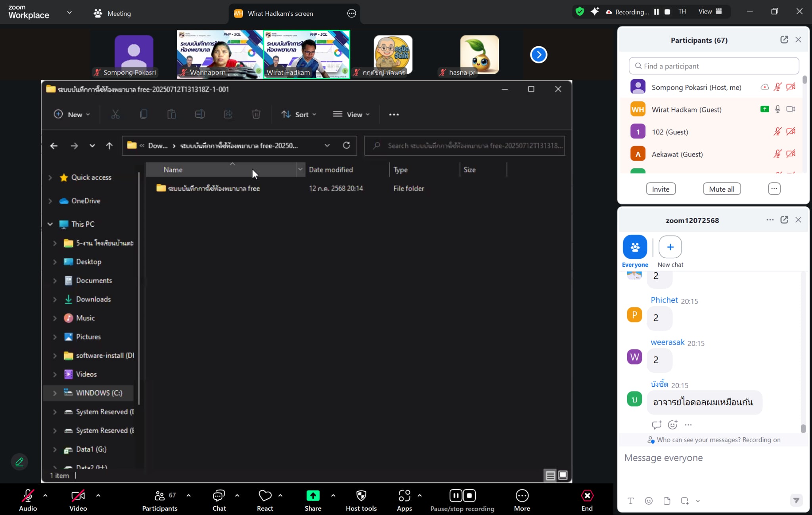Open emoji picker in chat toolbar
The image size is (812, 515).
[x=649, y=501]
